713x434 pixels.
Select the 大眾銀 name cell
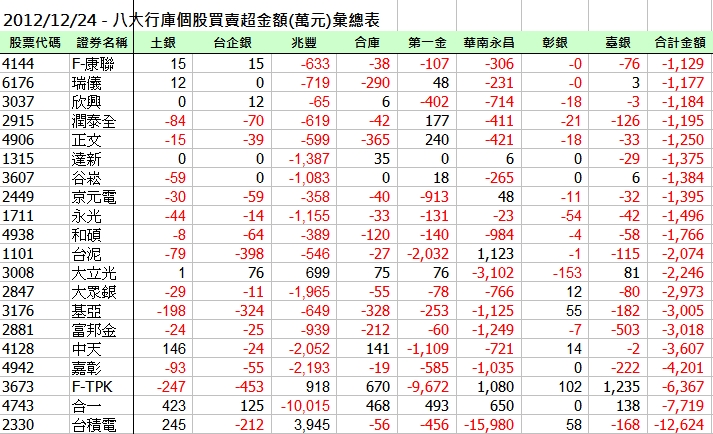point(94,292)
